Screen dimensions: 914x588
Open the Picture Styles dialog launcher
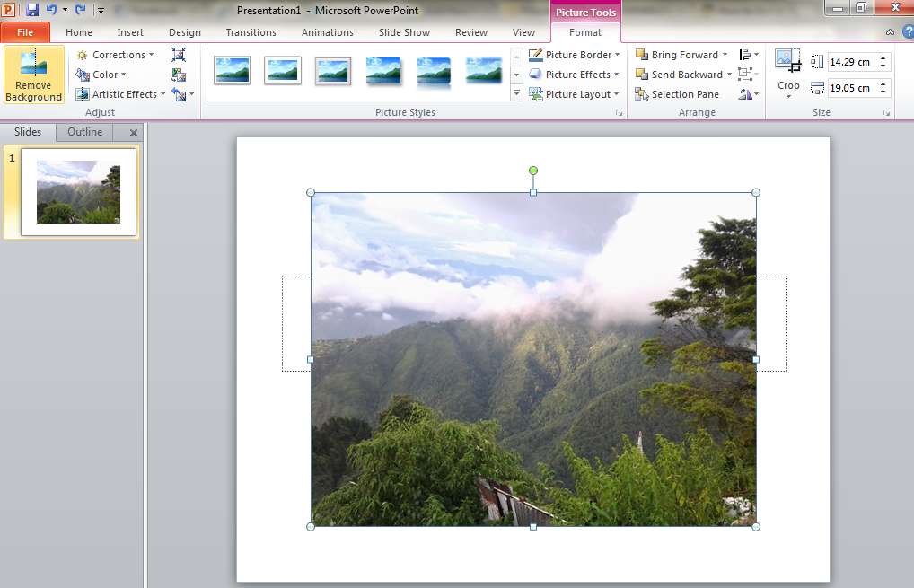(619, 113)
